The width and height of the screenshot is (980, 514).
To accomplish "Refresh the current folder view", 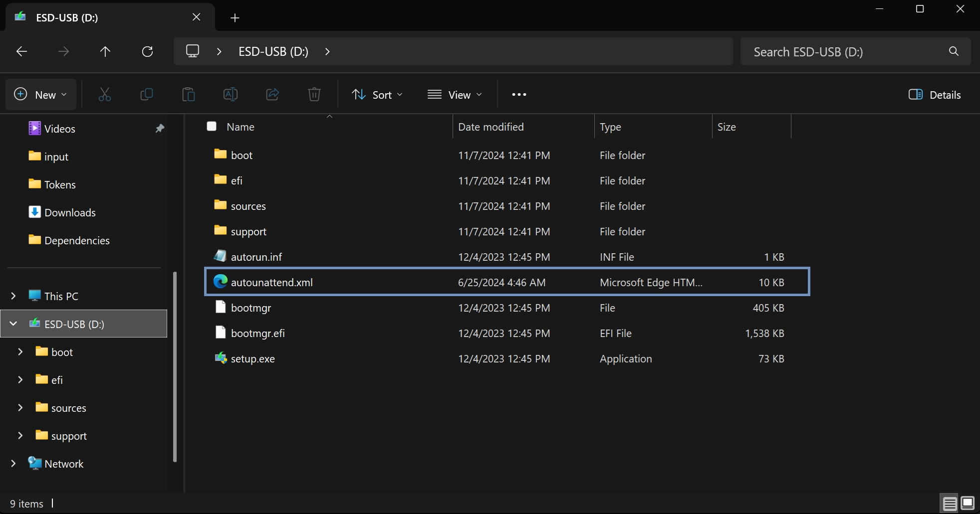I will 147,51.
